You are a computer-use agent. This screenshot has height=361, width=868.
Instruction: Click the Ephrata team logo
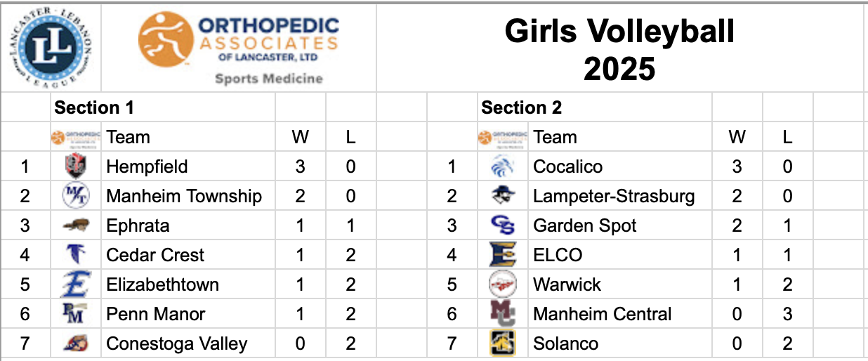pos(75,225)
